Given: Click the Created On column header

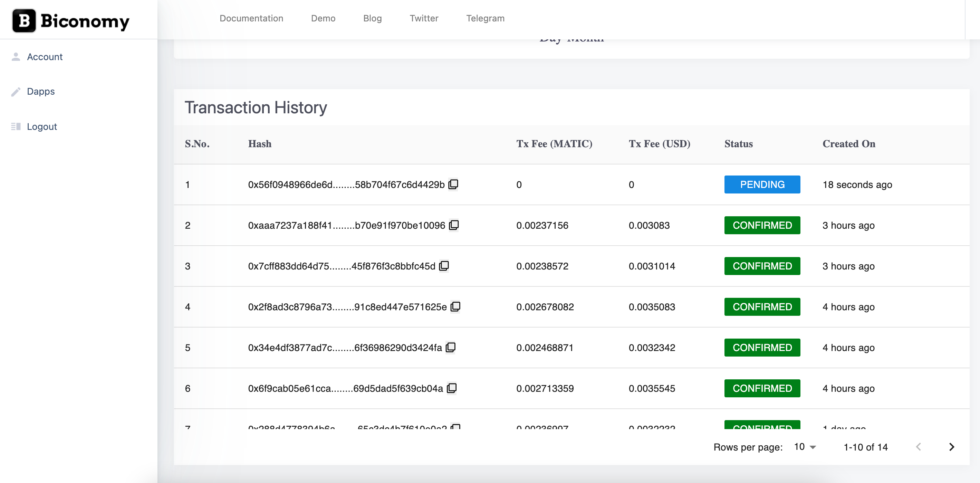Looking at the screenshot, I should click(849, 144).
